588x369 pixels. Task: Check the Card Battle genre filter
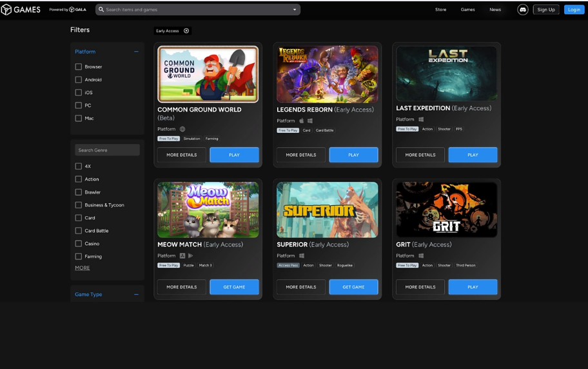[79, 230]
